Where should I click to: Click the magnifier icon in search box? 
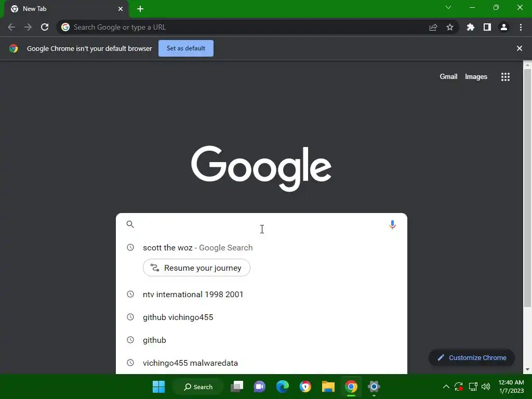pos(130,224)
